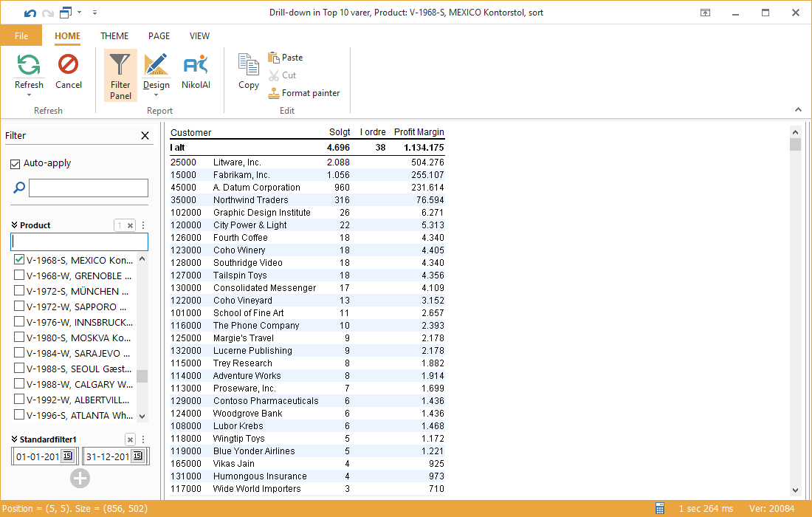Add a new filter with the plus button
This screenshot has height=517, width=812.
pyautogui.click(x=80, y=478)
